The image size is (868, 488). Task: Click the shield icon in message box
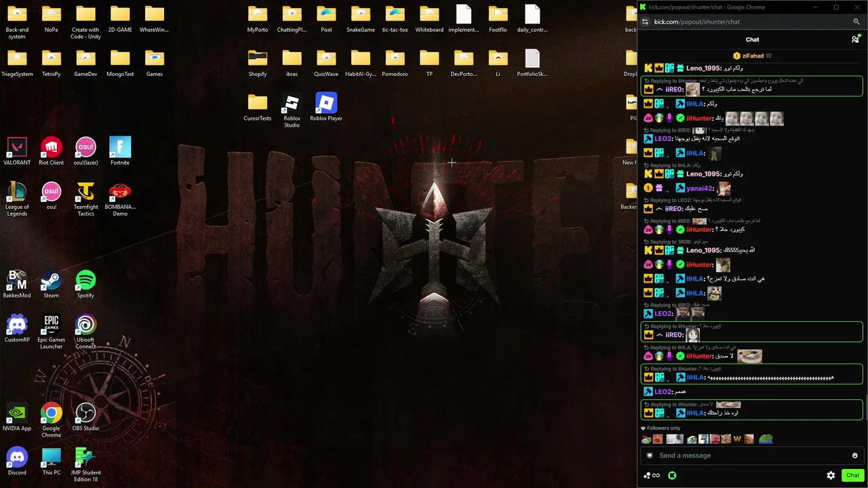(x=650, y=455)
